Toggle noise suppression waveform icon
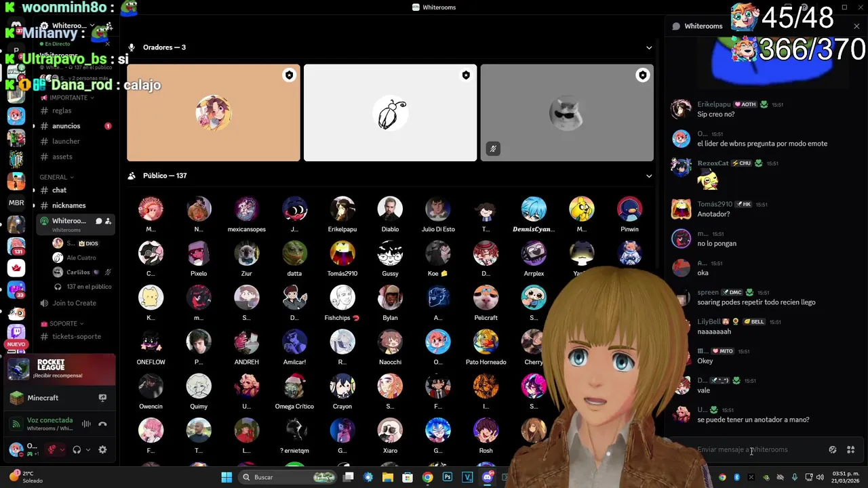 pos(86,424)
